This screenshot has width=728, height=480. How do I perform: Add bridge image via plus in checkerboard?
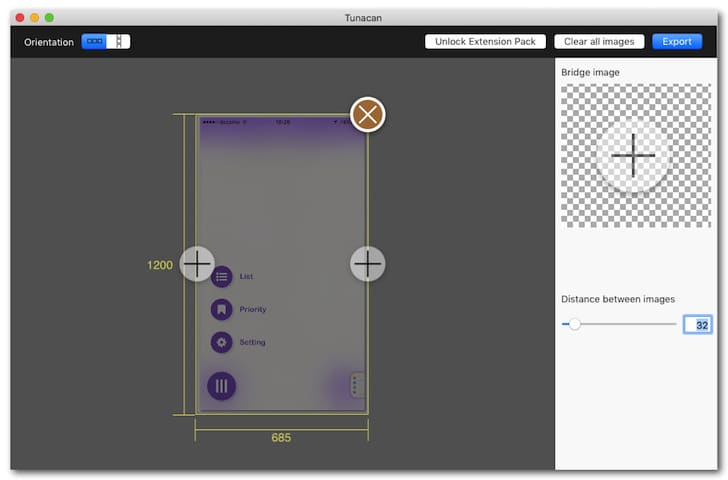click(x=633, y=156)
